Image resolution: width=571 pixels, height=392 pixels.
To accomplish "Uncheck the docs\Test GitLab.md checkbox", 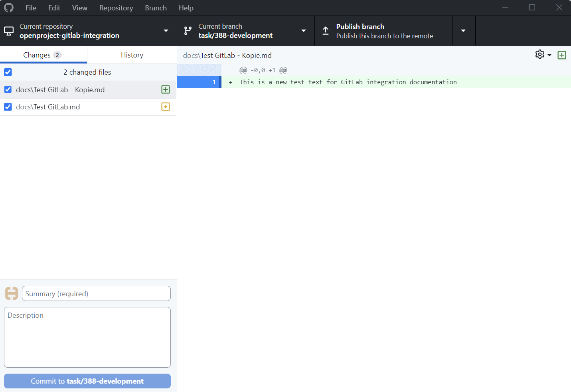I will (x=8, y=107).
